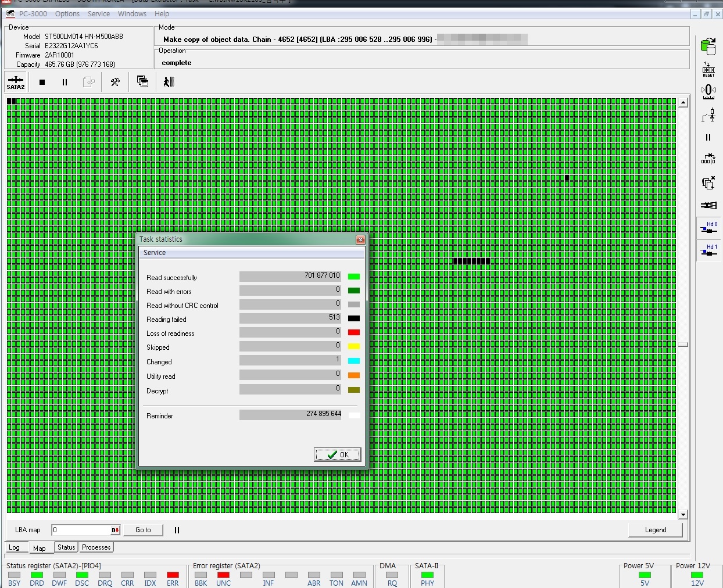Click the orange Utility read swatch

point(354,375)
